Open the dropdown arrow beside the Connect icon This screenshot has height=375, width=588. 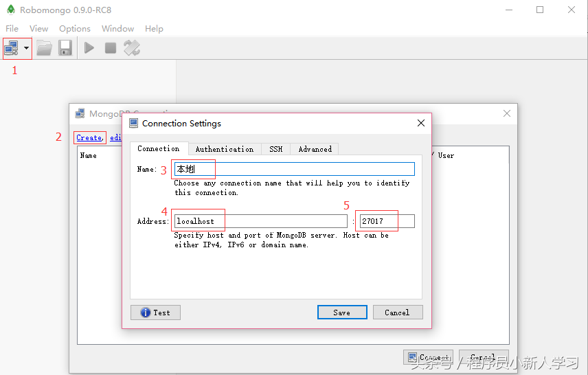pyautogui.click(x=26, y=48)
